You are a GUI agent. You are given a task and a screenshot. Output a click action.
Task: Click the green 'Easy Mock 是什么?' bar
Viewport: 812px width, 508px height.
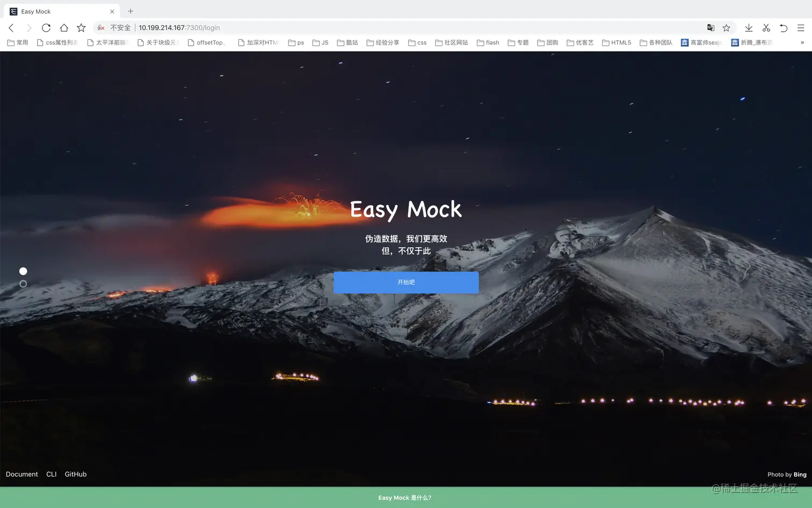[406, 498]
